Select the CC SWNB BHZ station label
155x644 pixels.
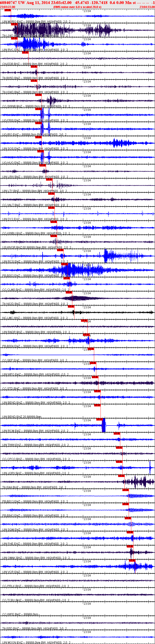point(36,107)
